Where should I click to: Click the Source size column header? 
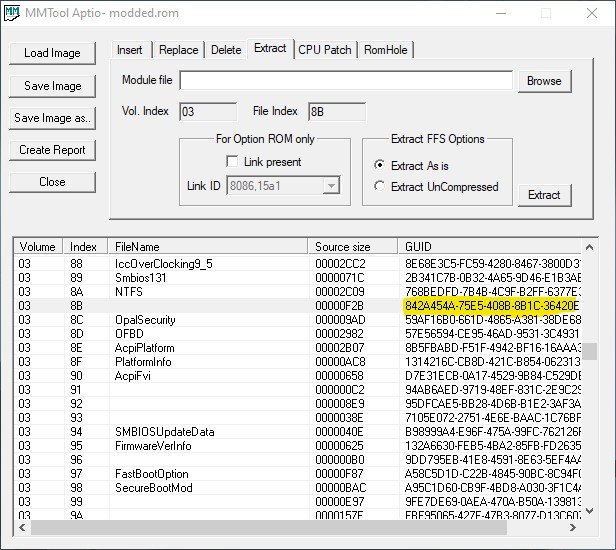coord(353,247)
